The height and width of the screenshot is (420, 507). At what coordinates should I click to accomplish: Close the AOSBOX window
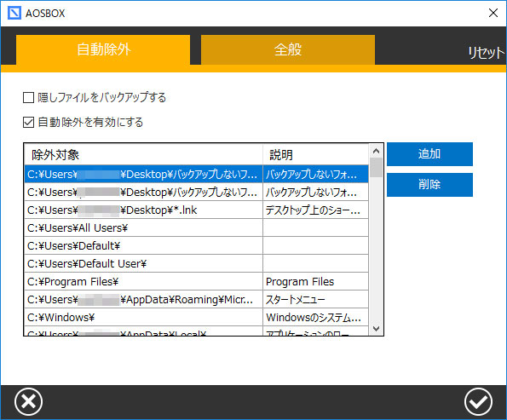(493, 13)
